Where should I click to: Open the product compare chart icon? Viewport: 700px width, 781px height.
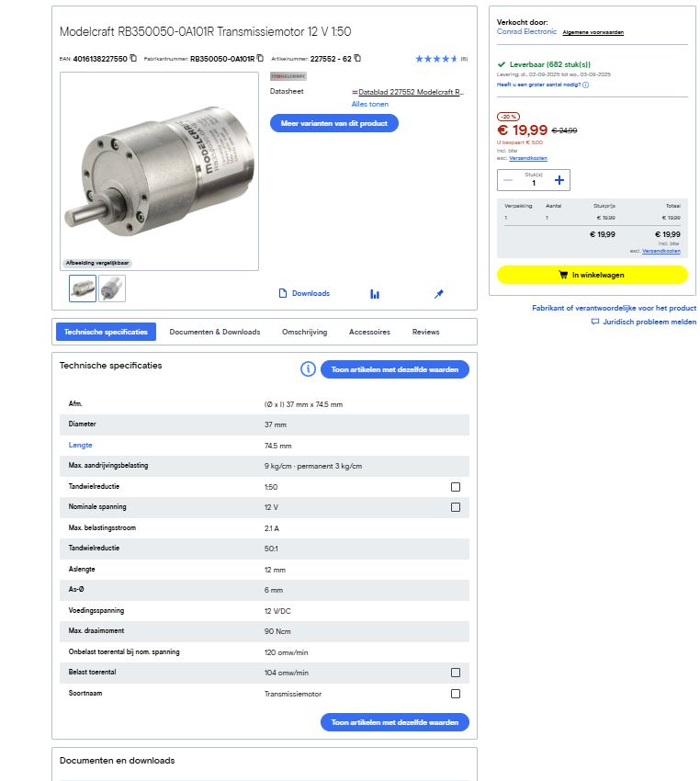tap(375, 294)
